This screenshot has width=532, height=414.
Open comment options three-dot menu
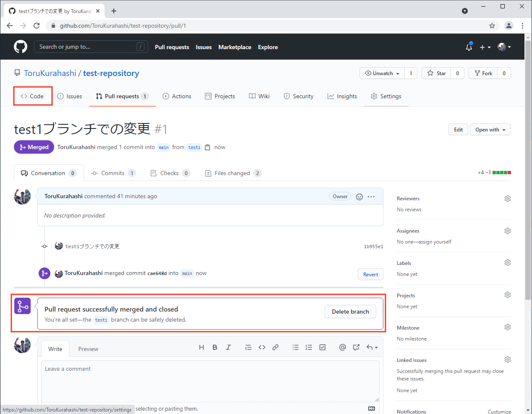[x=371, y=197]
